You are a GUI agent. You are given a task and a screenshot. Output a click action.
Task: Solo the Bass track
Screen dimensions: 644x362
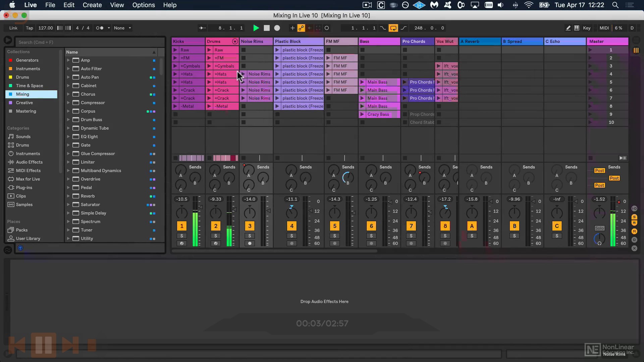click(371, 236)
